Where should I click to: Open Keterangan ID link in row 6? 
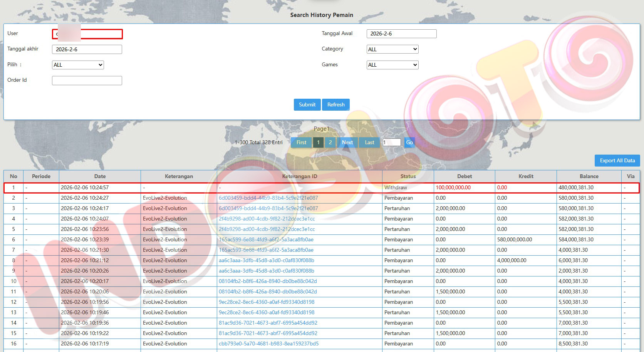coord(266,239)
